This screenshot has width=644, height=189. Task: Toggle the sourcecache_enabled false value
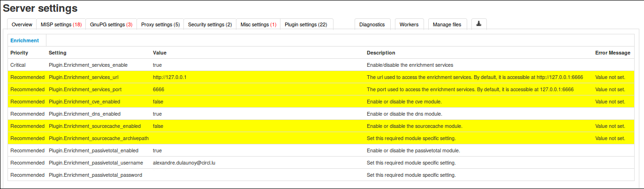pyautogui.click(x=159, y=126)
